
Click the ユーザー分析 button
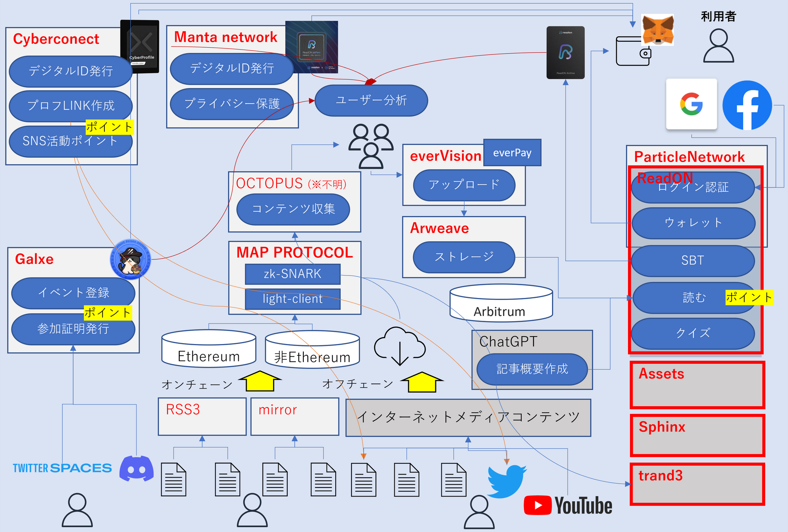pyautogui.click(x=371, y=100)
